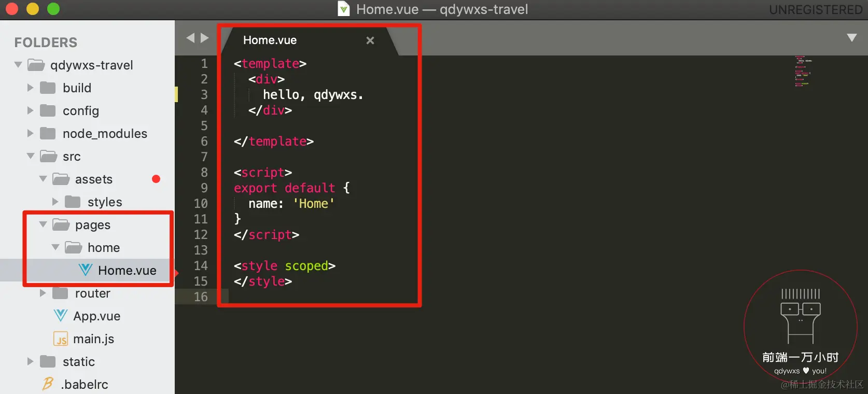The height and width of the screenshot is (394, 868).
Task: Click the green fullscreen window button
Action: click(x=53, y=9)
